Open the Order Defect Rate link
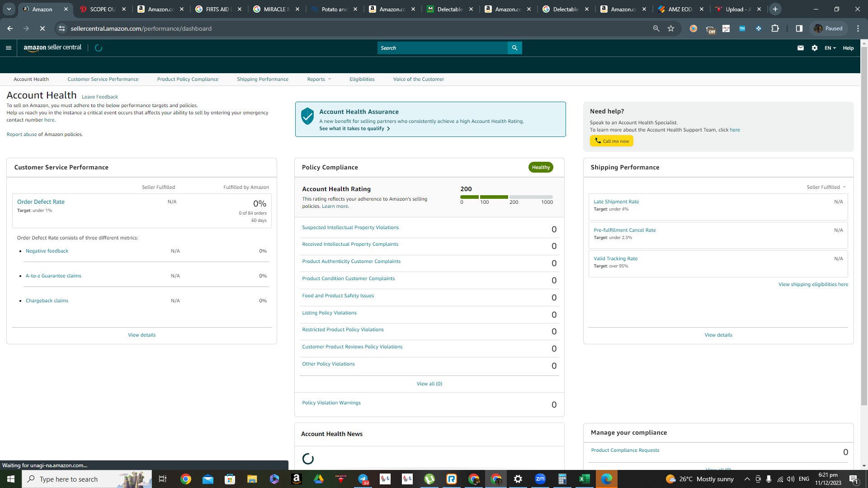This screenshot has width=868, height=488. tap(41, 202)
